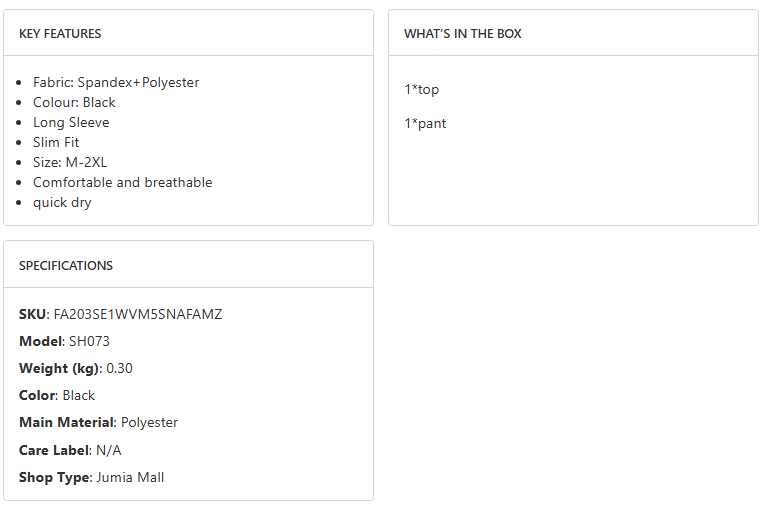Click the Color: Black specification row
Image resolution: width=765 pixels, height=508 pixels.
[57, 396]
